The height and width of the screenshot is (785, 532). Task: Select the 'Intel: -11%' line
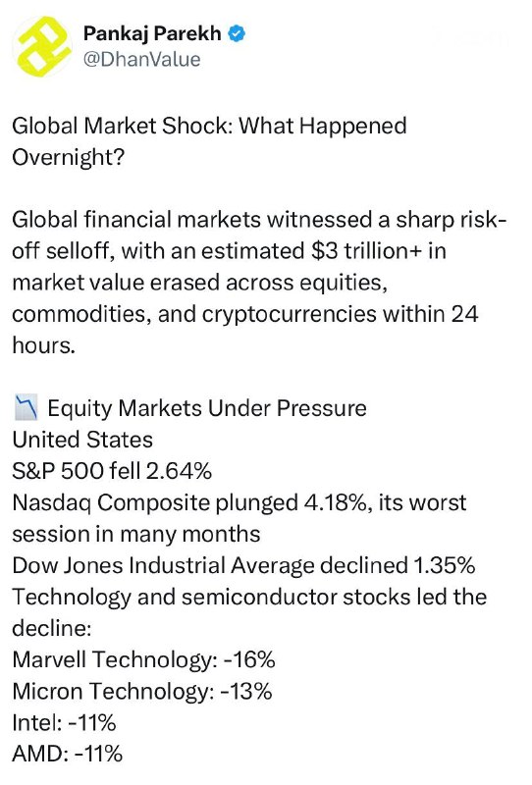click(64, 723)
